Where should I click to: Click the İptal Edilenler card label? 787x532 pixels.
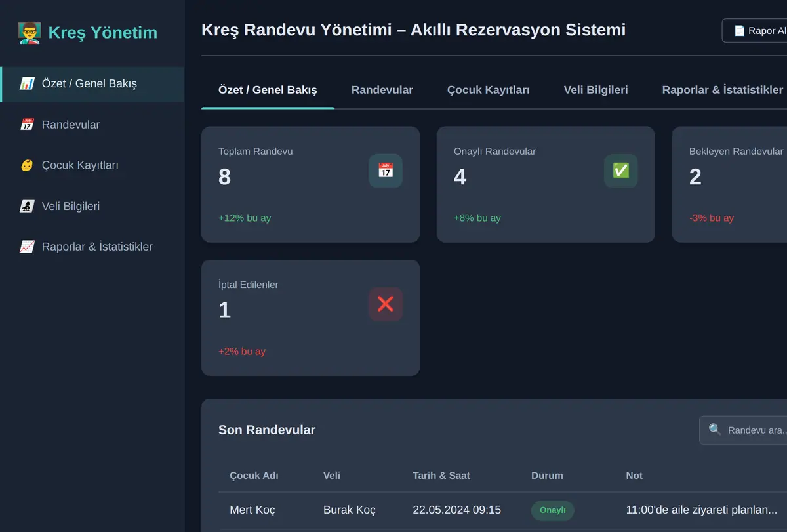pos(249,285)
